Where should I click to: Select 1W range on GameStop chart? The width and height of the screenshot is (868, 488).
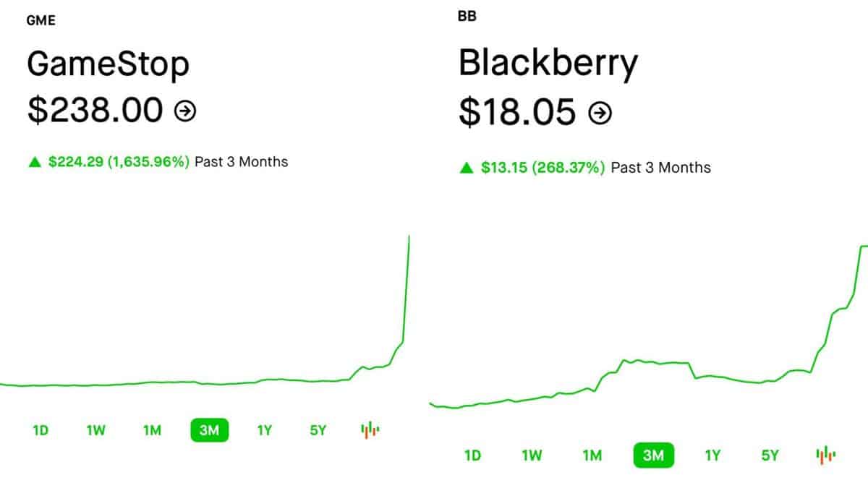click(x=96, y=431)
